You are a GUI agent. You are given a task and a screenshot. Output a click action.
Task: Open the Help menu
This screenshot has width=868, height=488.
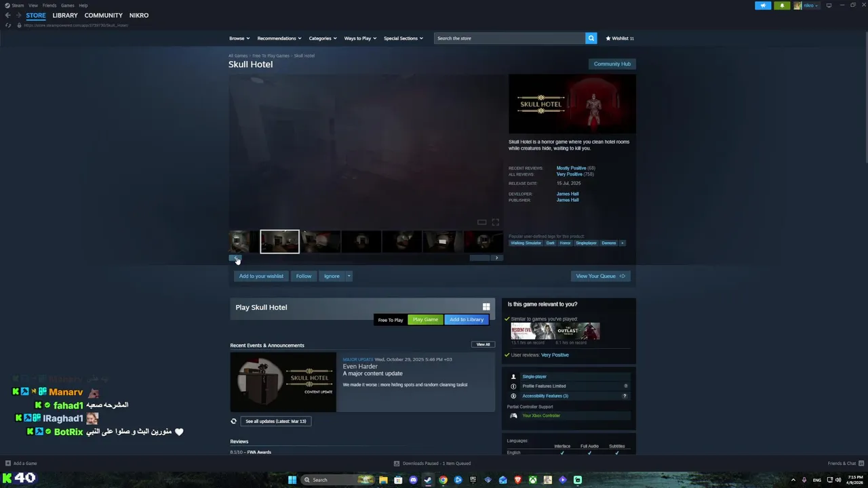click(x=83, y=5)
